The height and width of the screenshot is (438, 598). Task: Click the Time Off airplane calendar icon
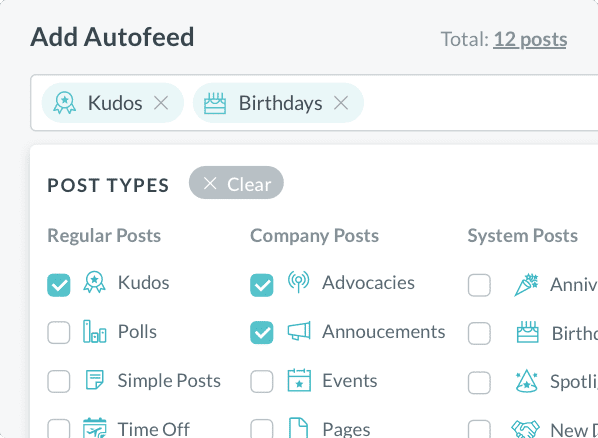(95, 428)
